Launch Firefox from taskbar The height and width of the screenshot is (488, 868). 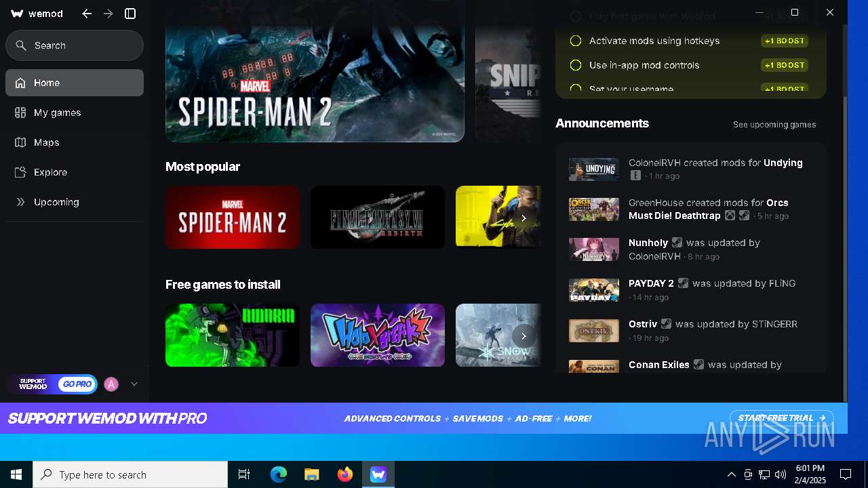(x=345, y=474)
